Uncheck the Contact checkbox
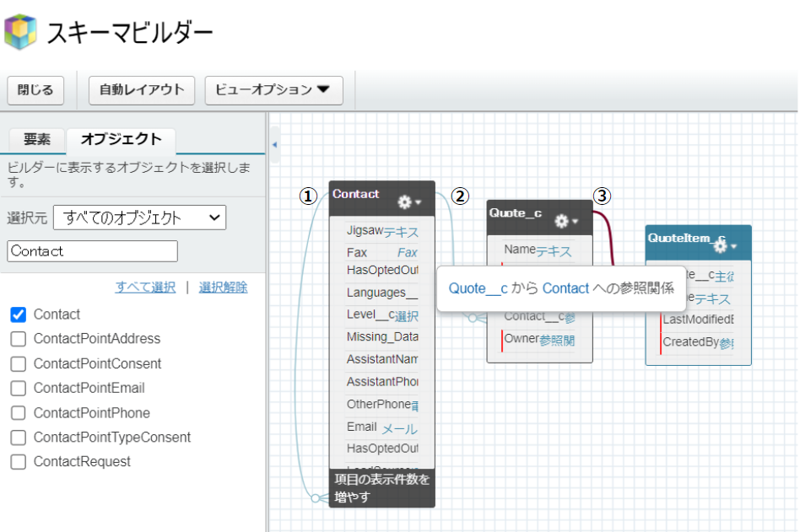The image size is (800, 532). pos(19,314)
